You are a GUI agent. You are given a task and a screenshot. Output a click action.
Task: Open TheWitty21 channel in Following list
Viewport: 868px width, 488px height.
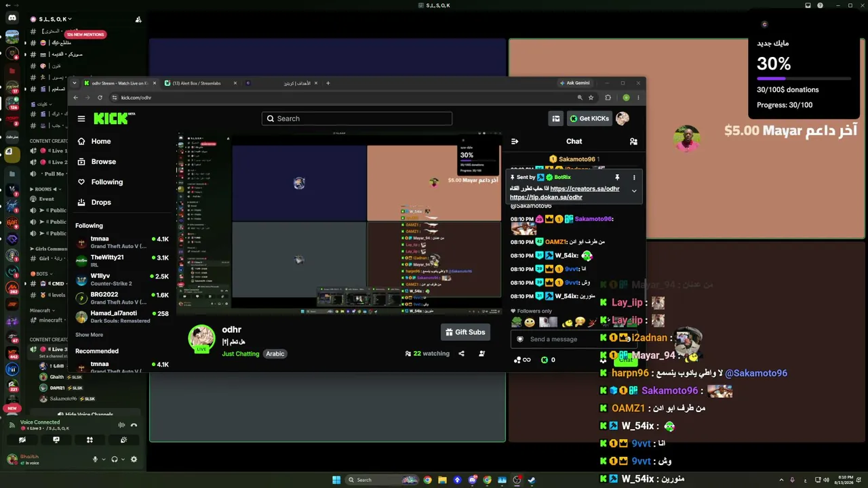click(122, 261)
